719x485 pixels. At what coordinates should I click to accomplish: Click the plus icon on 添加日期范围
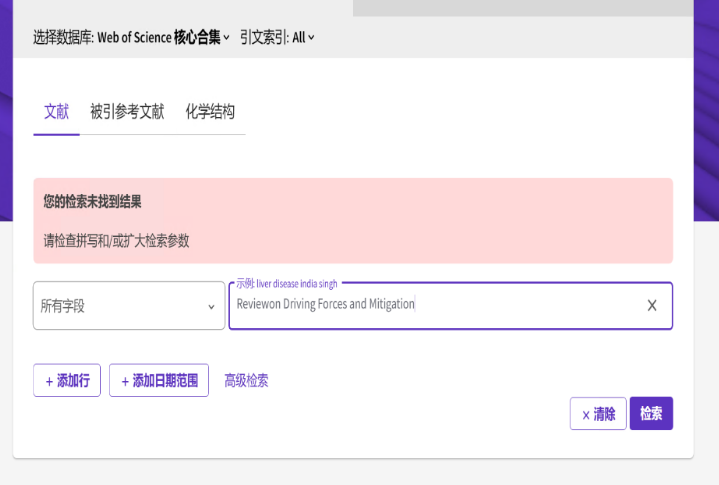(125, 381)
